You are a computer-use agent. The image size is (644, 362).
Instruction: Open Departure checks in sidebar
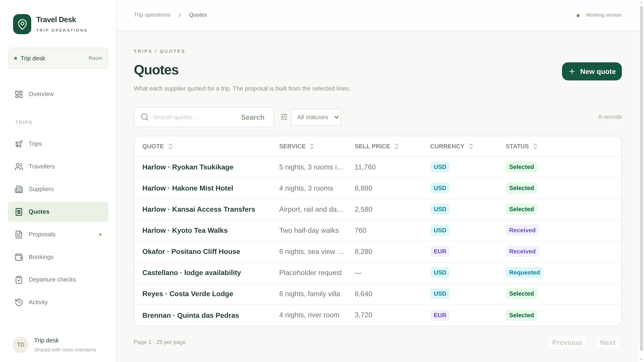pos(58,280)
